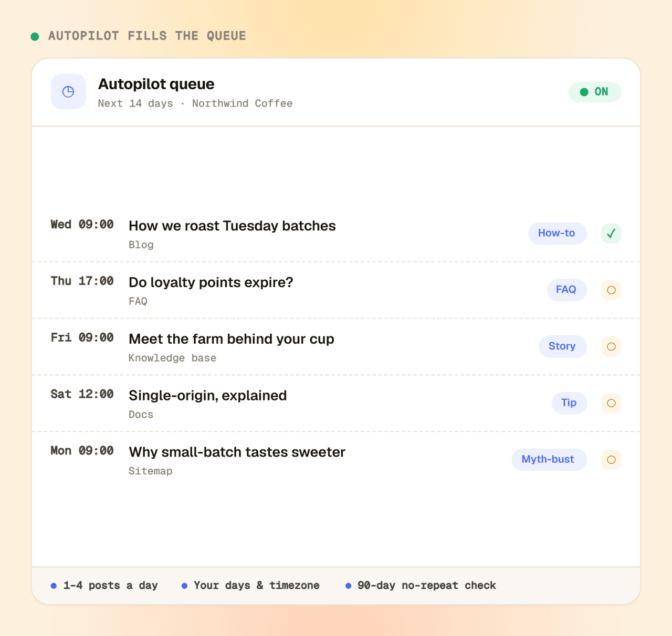Select the status circle on the small-batch post

click(611, 460)
